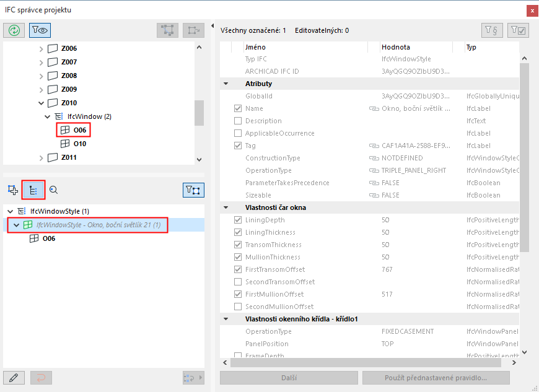
Task: Select the Z007 zone label
Action: 69,62
